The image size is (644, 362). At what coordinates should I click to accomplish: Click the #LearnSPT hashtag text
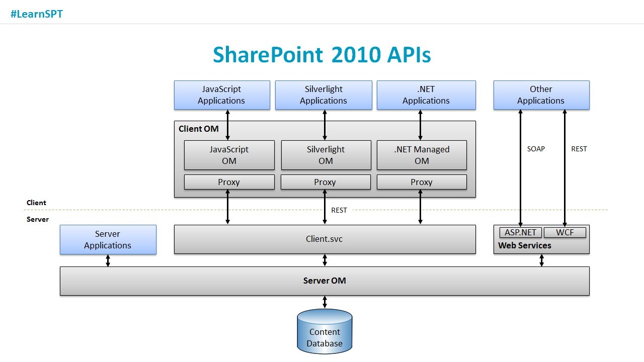coord(36,14)
